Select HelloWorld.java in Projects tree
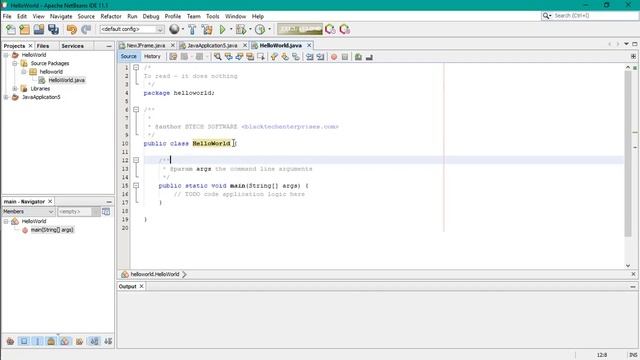The image size is (640, 360). pyautogui.click(x=67, y=80)
